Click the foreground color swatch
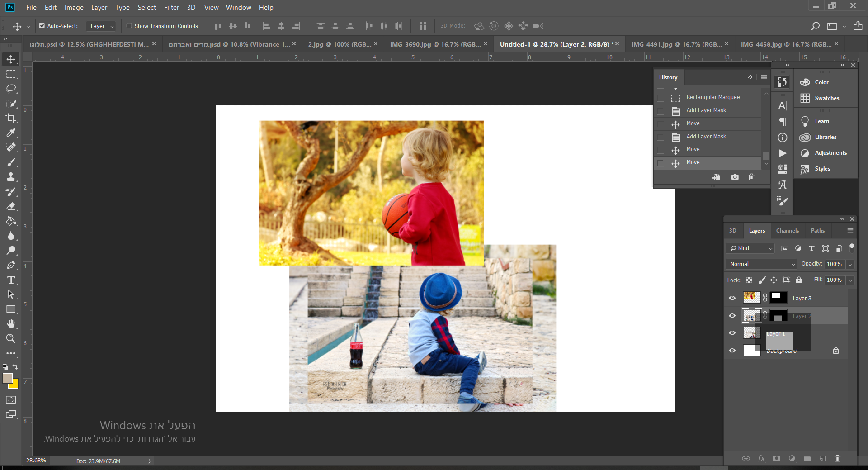Viewport: 868px width, 470px height. [x=7, y=378]
